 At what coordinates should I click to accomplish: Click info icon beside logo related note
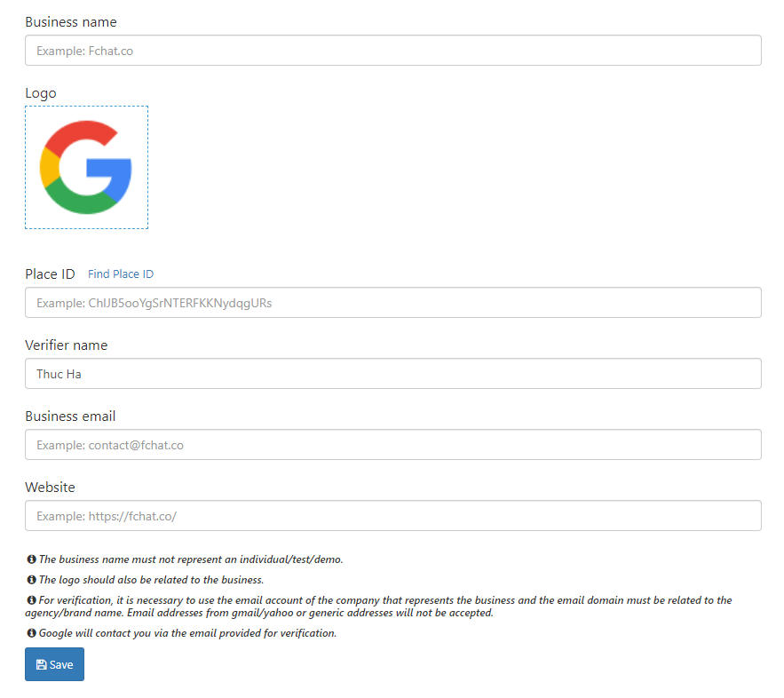[x=31, y=580]
